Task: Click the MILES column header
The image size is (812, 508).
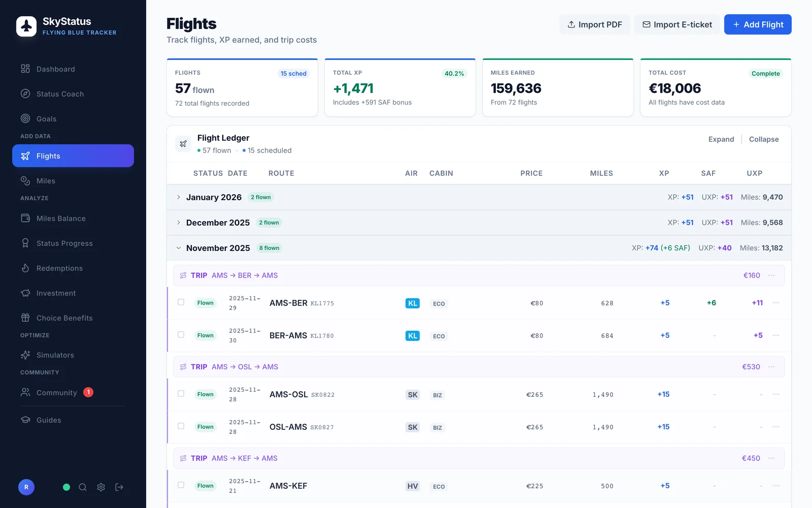Action: click(601, 173)
